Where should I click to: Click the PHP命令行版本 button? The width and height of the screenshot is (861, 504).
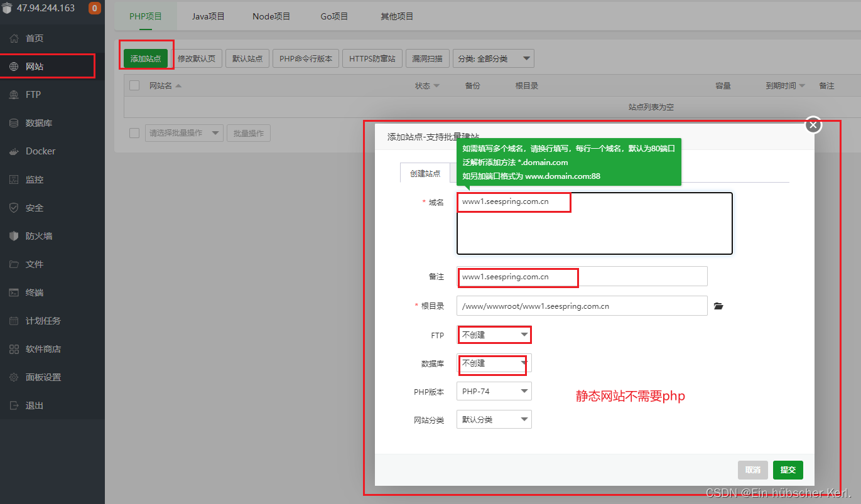(x=306, y=58)
